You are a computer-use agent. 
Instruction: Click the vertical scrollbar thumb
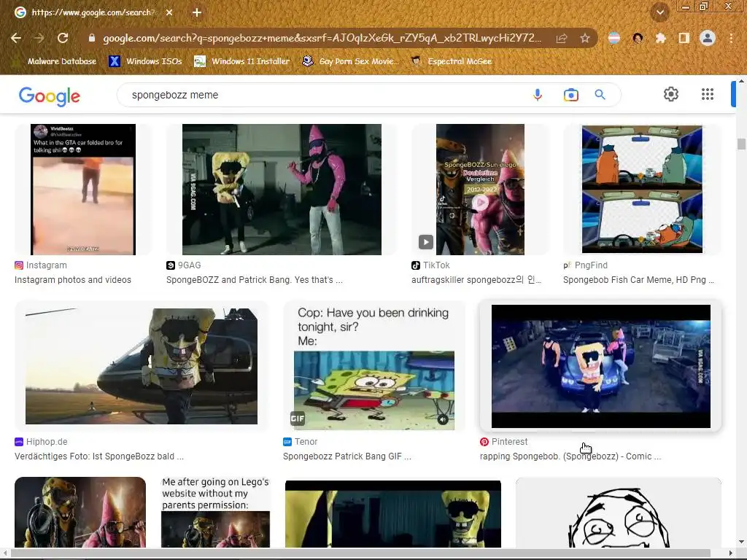741,144
